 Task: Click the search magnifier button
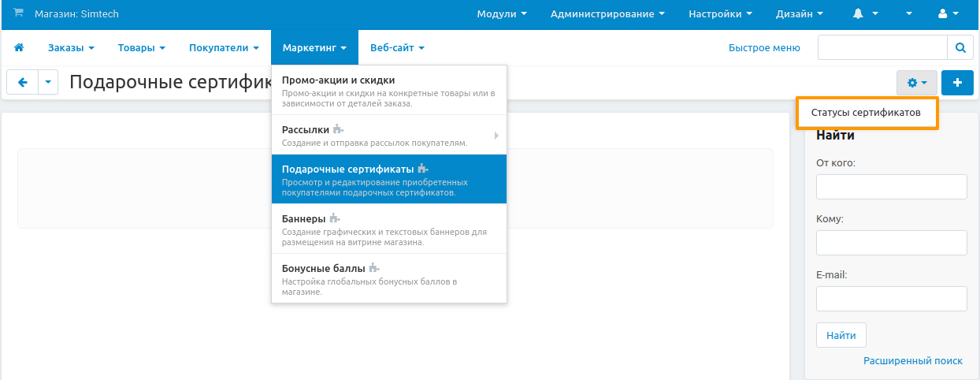click(x=960, y=48)
